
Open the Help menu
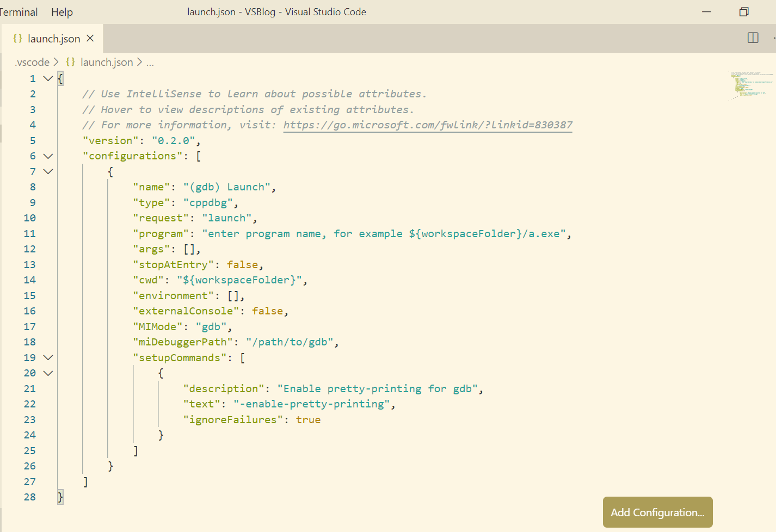pos(61,12)
